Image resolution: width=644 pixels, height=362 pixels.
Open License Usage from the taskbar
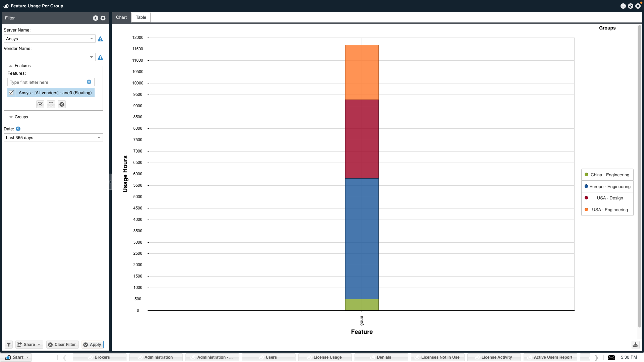tap(325, 357)
